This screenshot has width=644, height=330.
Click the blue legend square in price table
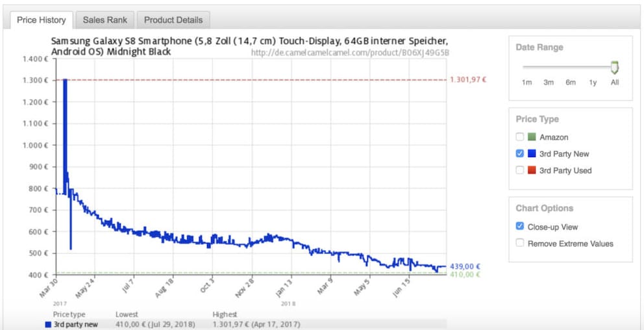(48, 324)
